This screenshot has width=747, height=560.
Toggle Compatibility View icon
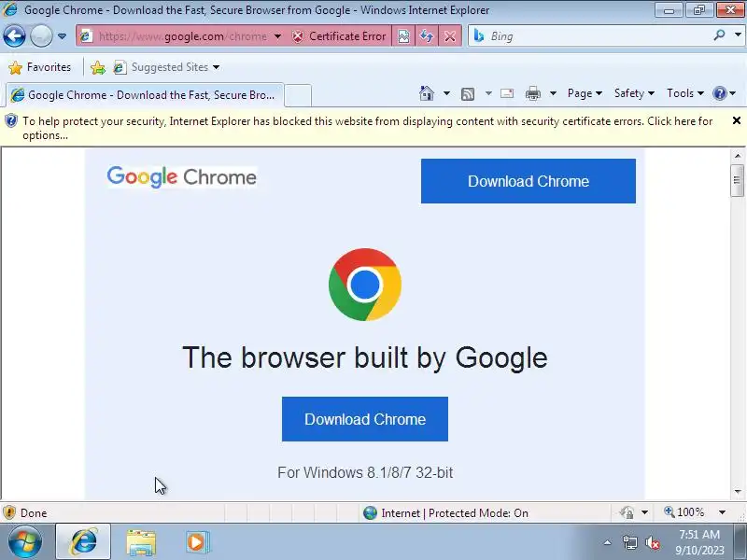point(403,36)
